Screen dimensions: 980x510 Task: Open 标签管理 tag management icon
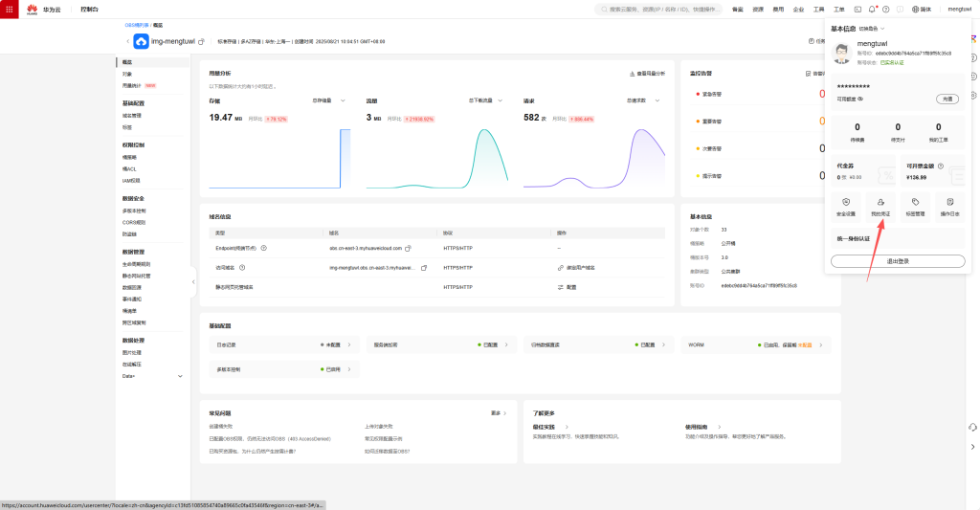click(915, 205)
